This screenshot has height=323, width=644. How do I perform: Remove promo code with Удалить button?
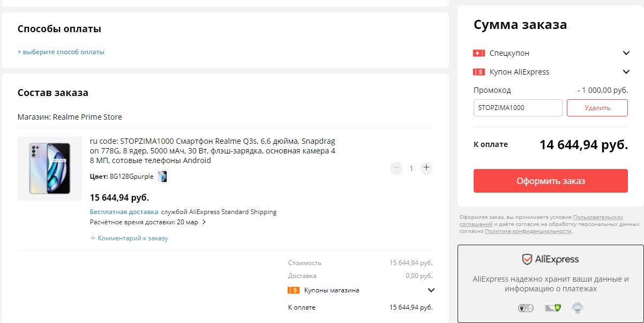tap(597, 108)
